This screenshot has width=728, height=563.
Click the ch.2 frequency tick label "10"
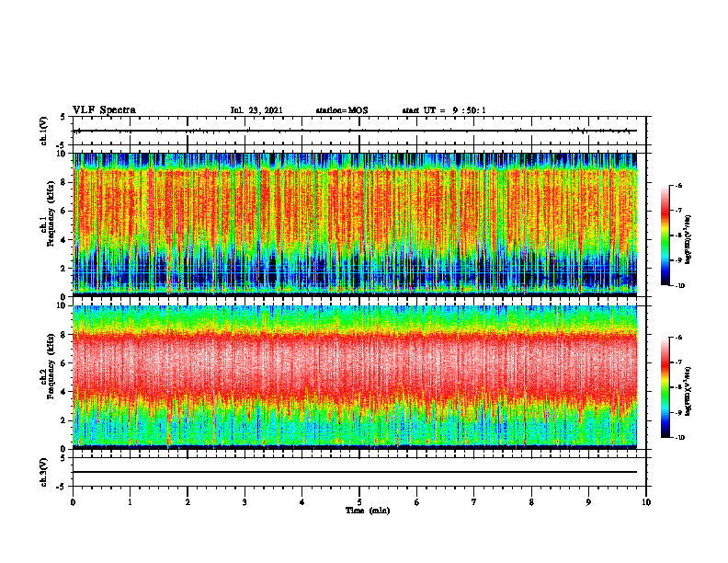pos(62,305)
